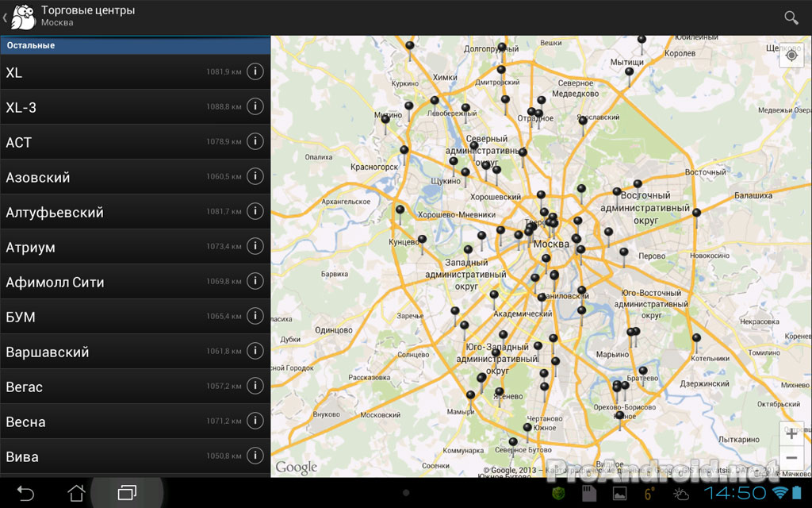Screen dimensions: 812x508
Task: Select Алтуфьевский in the list
Action: tap(135, 211)
